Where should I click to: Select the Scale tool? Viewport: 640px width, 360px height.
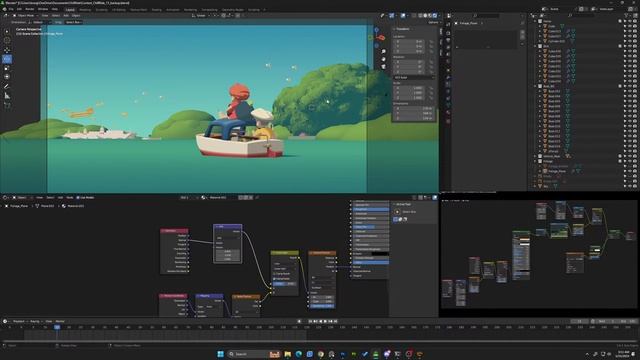tap(7, 68)
